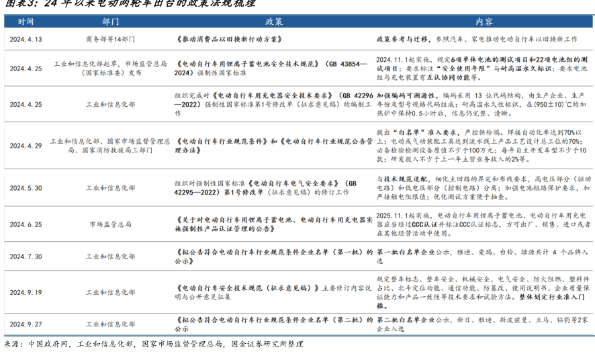Select the date cell 2024.9.27
Viewport: 595px width, 364px height.
[x=26, y=324]
